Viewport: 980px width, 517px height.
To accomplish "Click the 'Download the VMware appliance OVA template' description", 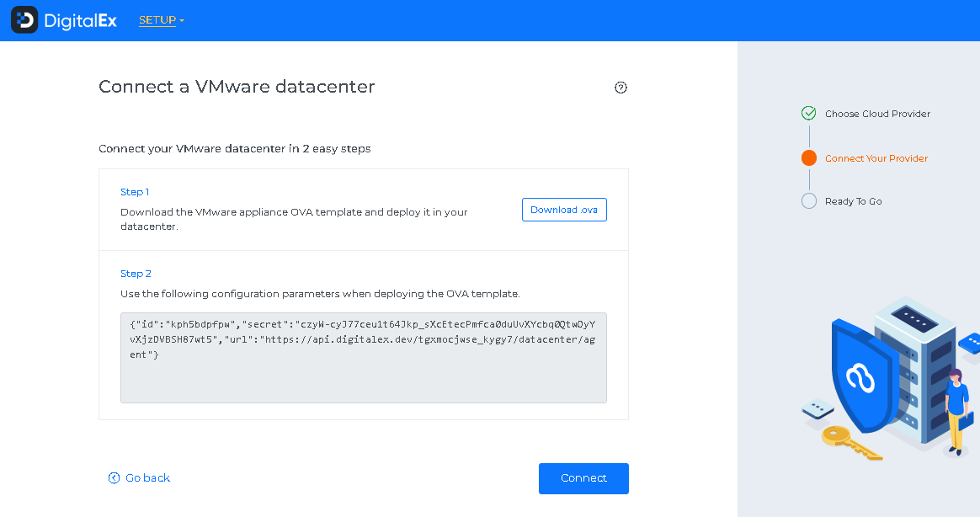I will (294, 219).
